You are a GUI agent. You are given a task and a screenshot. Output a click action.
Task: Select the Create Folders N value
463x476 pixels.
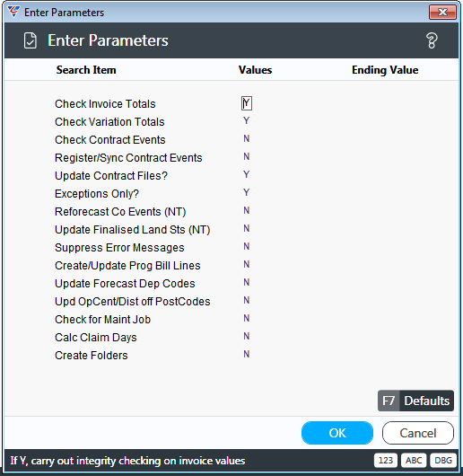click(x=247, y=354)
